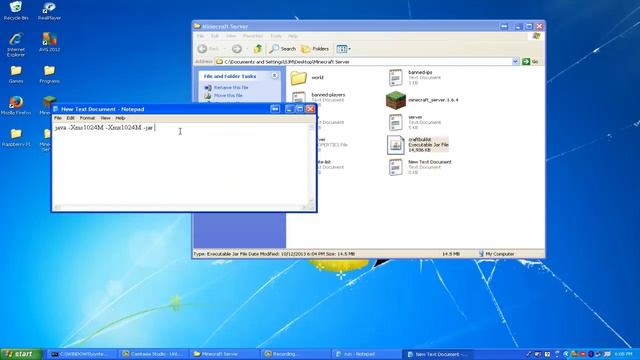Select the Minecraft block icon on the desktop
This screenshot has width=640, height=360.
click(49, 100)
